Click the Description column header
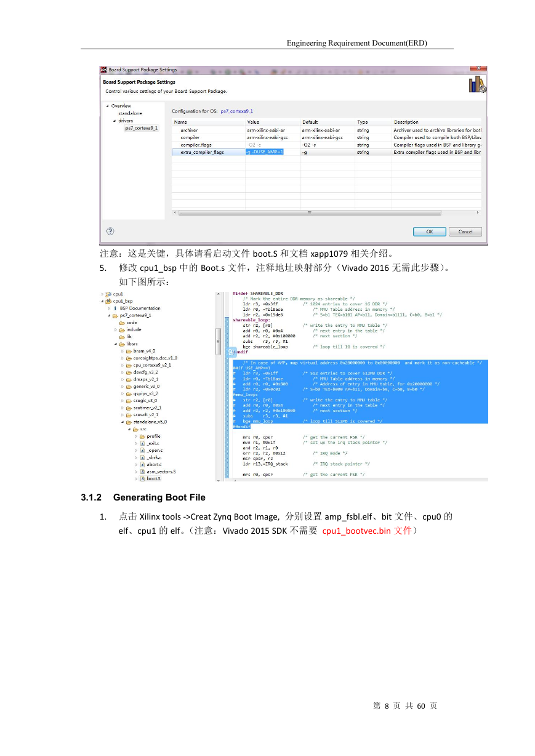This screenshot has height=756, width=535. tap(436, 122)
